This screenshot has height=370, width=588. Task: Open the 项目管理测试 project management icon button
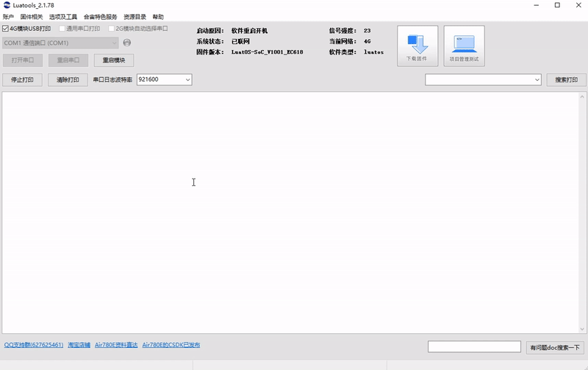click(465, 46)
